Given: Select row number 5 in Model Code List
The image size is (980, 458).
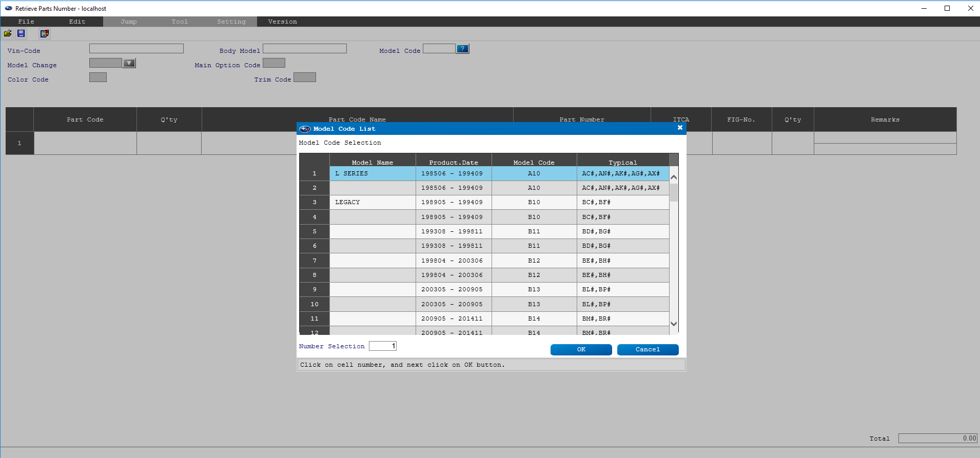Looking at the screenshot, I should [x=315, y=231].
